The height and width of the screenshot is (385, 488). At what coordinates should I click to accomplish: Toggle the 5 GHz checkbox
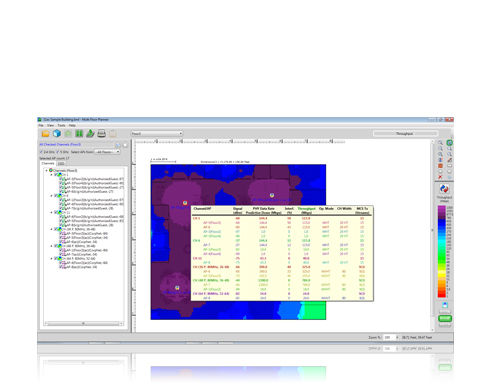point(57,152)
